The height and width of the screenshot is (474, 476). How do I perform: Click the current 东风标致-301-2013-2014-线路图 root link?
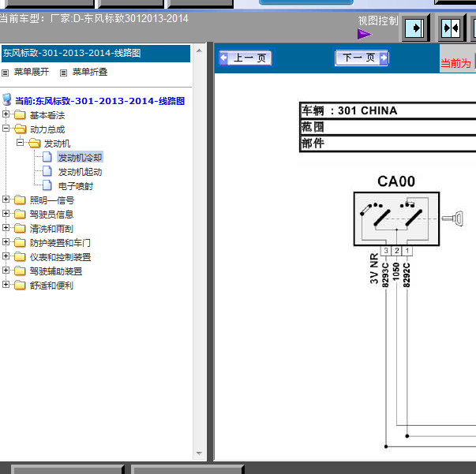coord(100,101)
